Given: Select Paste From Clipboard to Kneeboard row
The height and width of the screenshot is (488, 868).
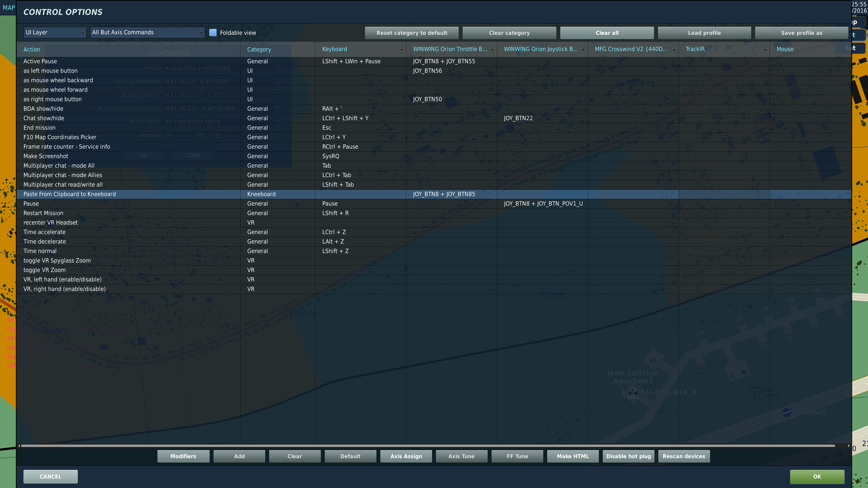Looking at the screenshot, I should 434,194.
